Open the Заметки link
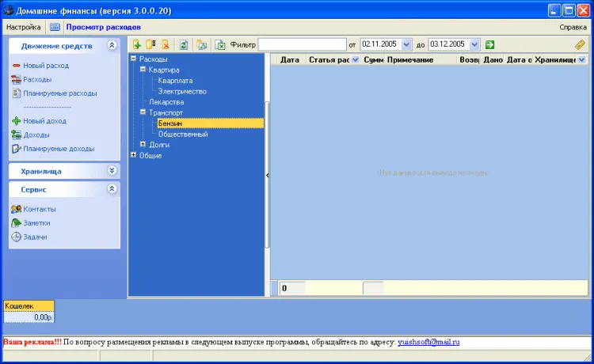Viewport: 594px width, 364px height. pyautogui.click(x=36, y=223)
